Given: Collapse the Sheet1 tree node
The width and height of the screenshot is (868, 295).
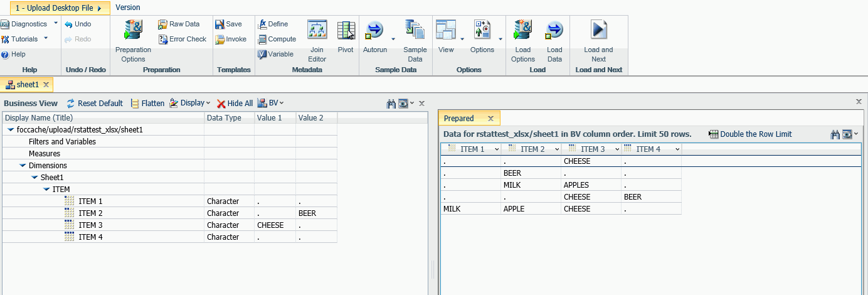Looking at the screenshot, I should tap(34, 178).
